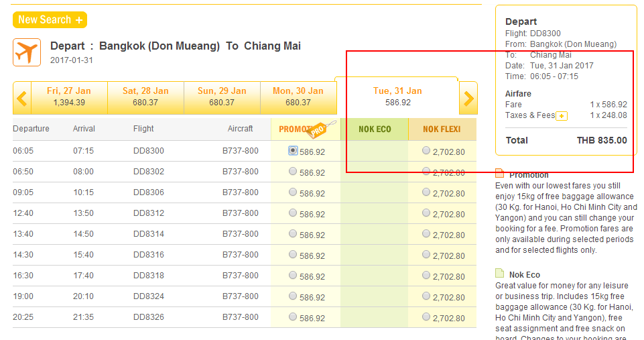Select Nok Flexi fare for flight DD8300
The image size is (644, 340).
[x=426, y=150]
